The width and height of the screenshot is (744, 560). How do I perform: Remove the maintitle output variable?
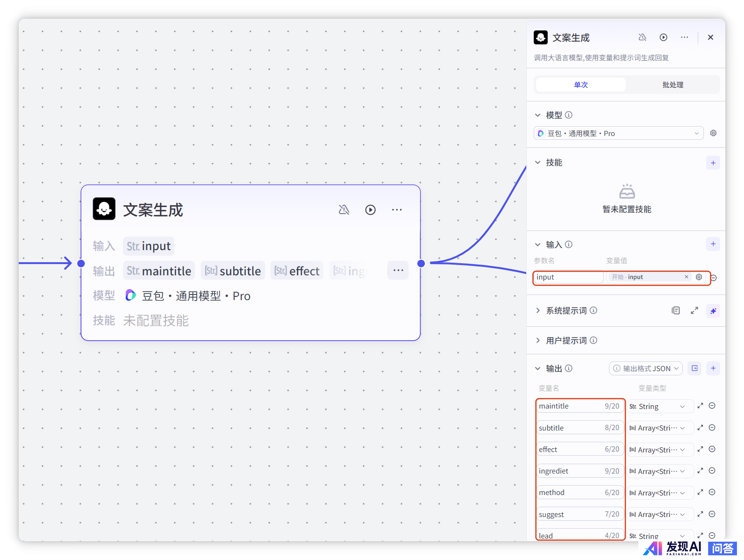click(712, 406)
